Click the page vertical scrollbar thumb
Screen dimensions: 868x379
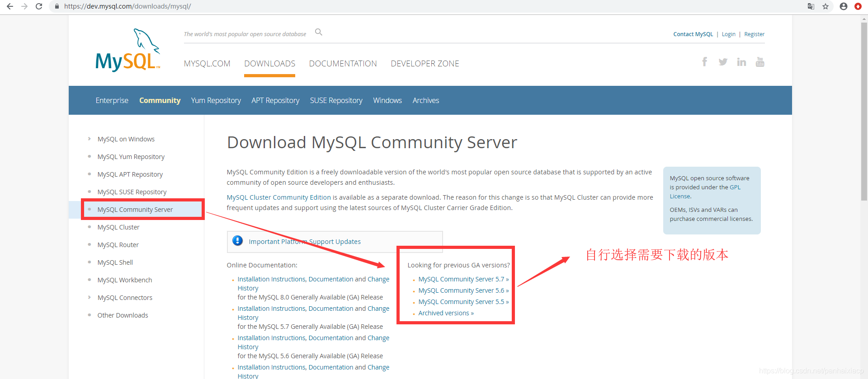click(864, 111)
